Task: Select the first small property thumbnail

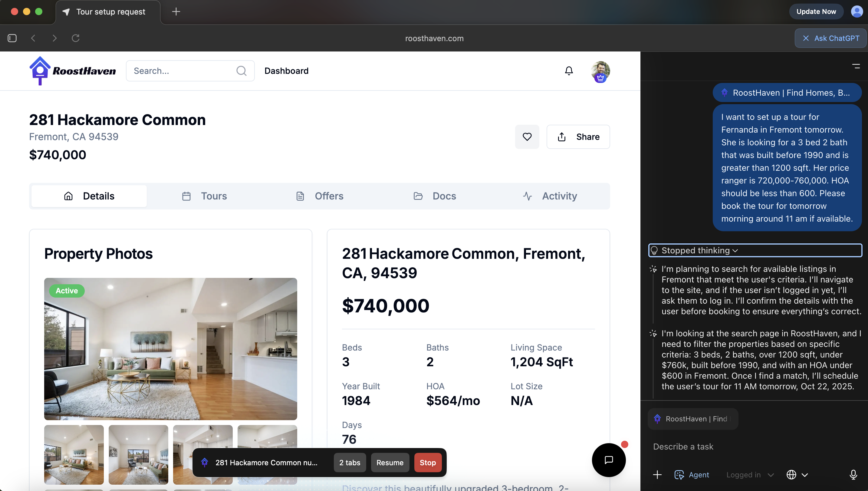Action: [74, 454]
